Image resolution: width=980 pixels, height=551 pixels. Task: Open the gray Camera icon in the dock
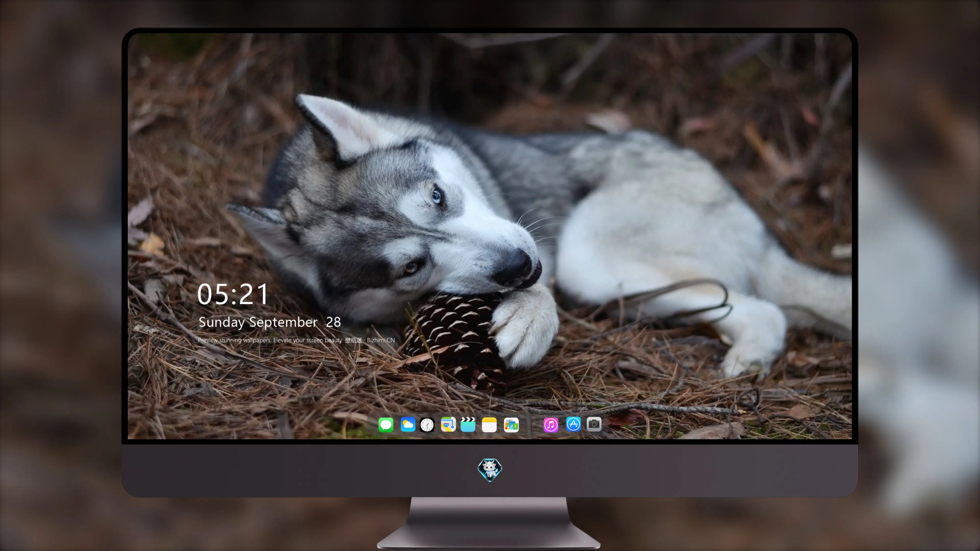click(594, 424)
